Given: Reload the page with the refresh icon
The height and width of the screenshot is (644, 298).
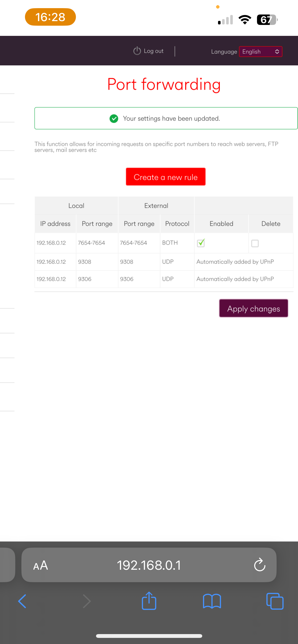Looking at the screenshot, I should point(260,565).
